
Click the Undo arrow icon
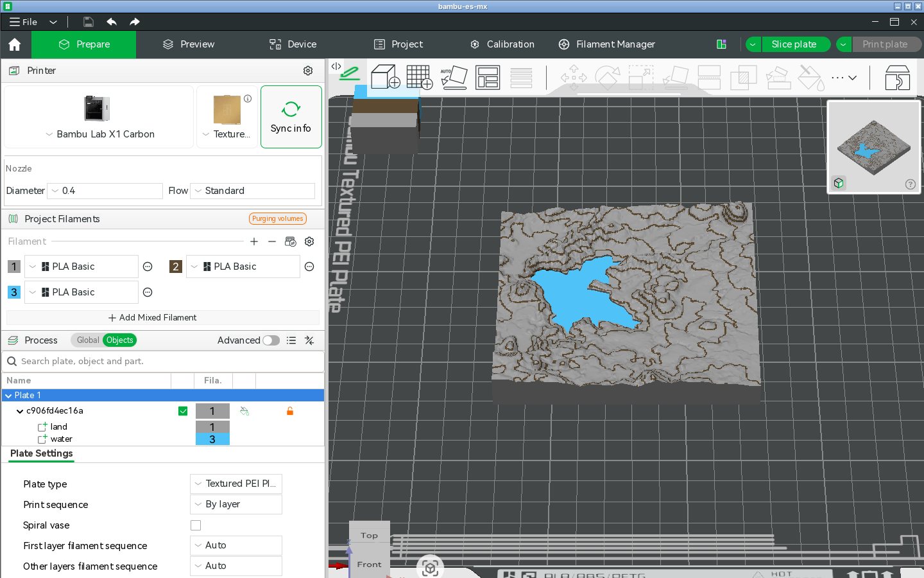112,22
